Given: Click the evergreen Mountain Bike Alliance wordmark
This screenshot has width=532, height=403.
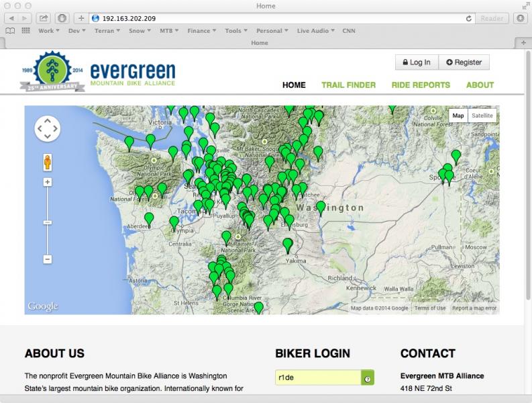Looking at the screenshot, I should (x=133, y=73).
